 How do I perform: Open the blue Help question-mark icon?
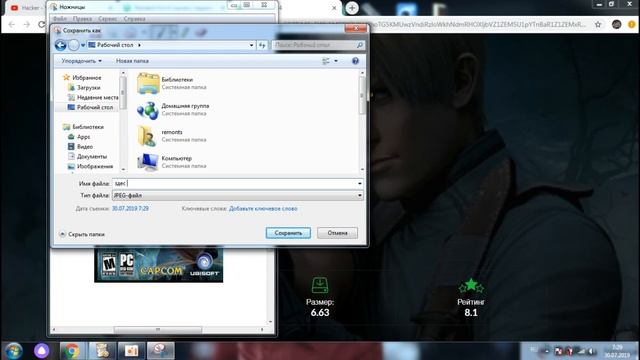click(x=355, y=61)
